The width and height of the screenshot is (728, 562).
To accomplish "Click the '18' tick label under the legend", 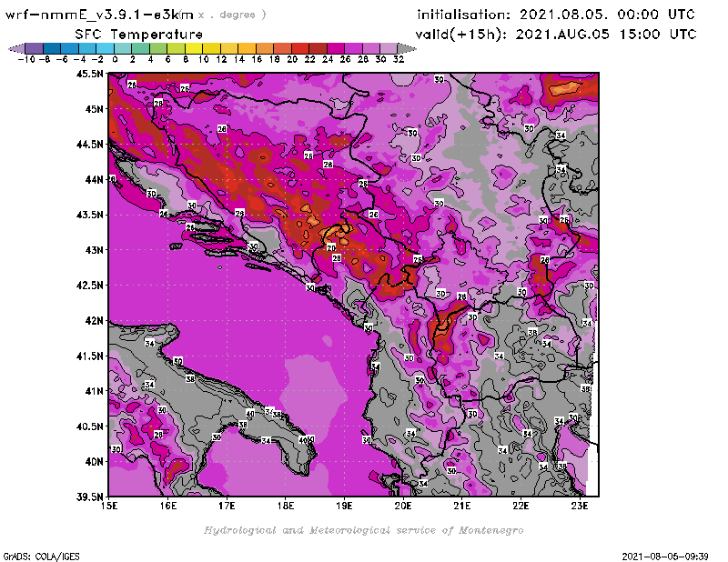I will 275,59.
